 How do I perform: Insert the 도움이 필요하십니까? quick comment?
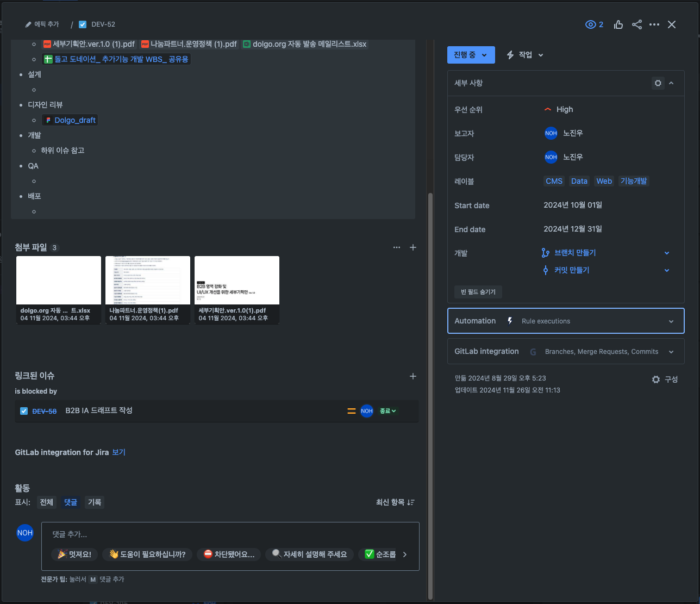[x=147, y=555]
